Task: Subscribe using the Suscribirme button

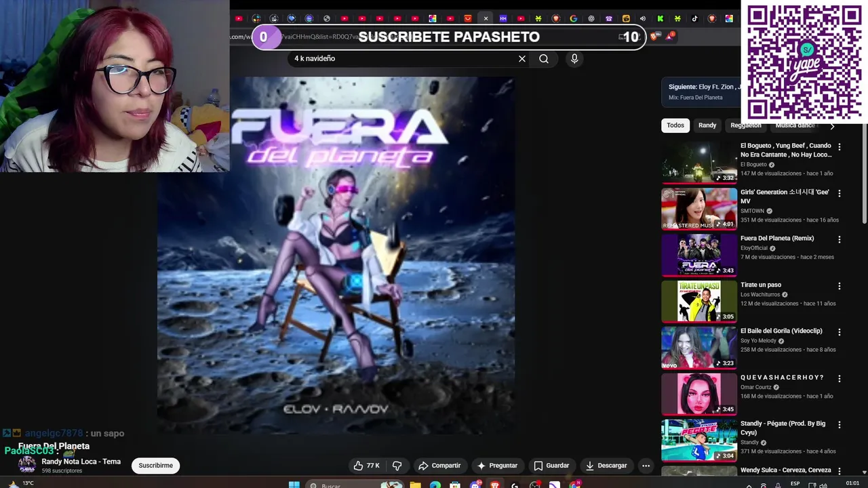Action: pyautogui.click(x=156, y=466)
